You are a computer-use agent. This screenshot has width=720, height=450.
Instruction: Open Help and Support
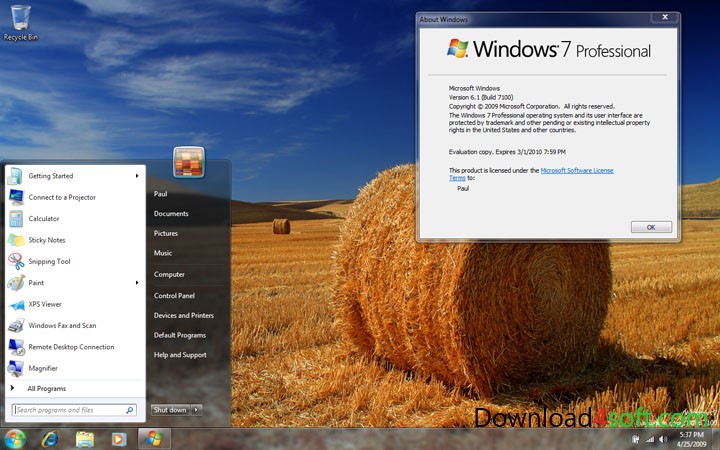[x=180, y=355]
